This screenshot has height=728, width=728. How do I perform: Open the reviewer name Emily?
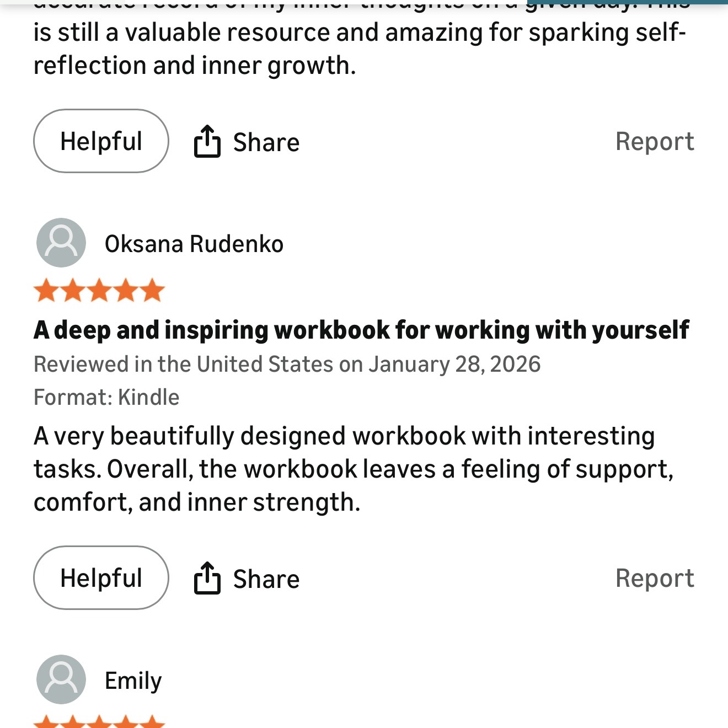click(x=133, y=681)
